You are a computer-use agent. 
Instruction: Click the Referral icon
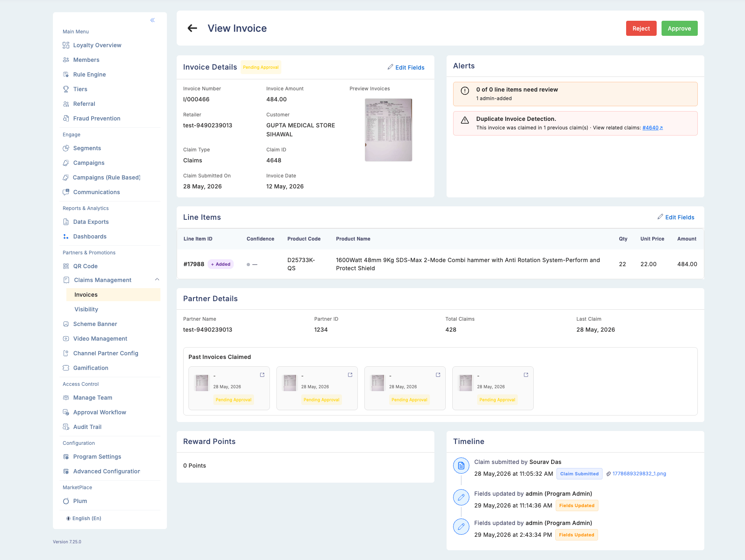[66, 104]
